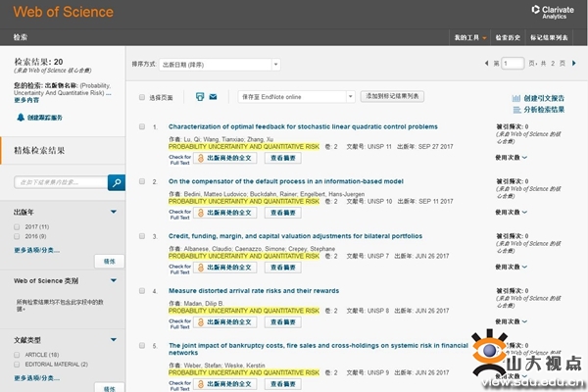Click the blue search magnifier button
588x392 pixels.
pos(116,182)
